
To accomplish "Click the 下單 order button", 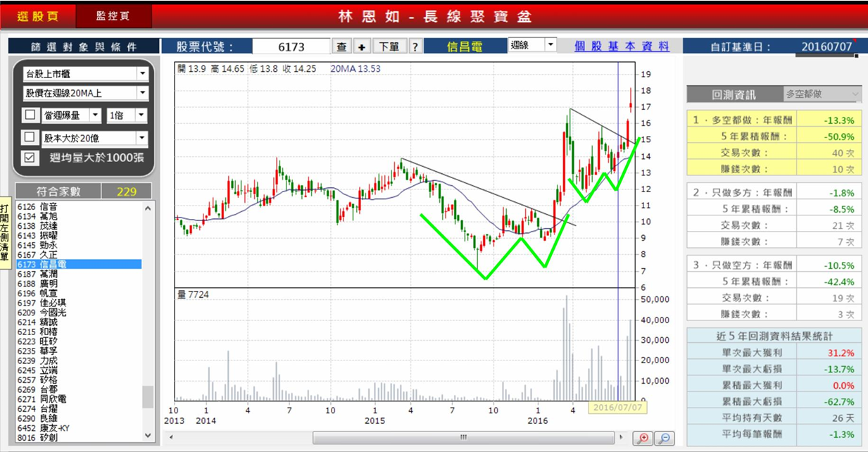I will (389, 46).
